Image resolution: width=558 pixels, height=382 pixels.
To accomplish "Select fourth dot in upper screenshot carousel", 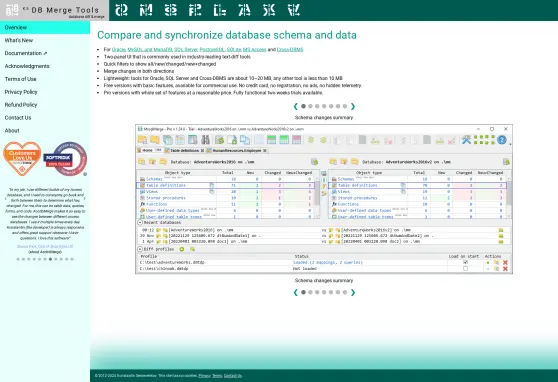I will coord(324,106).
